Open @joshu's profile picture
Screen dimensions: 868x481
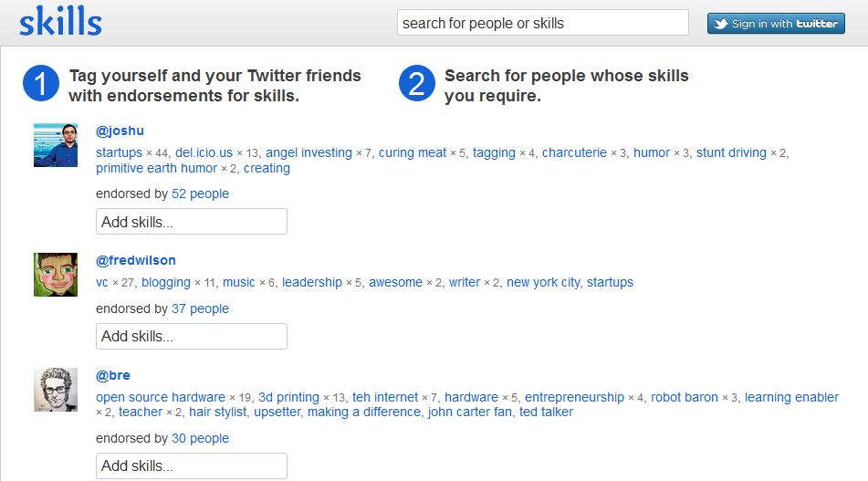coord(56,145)
